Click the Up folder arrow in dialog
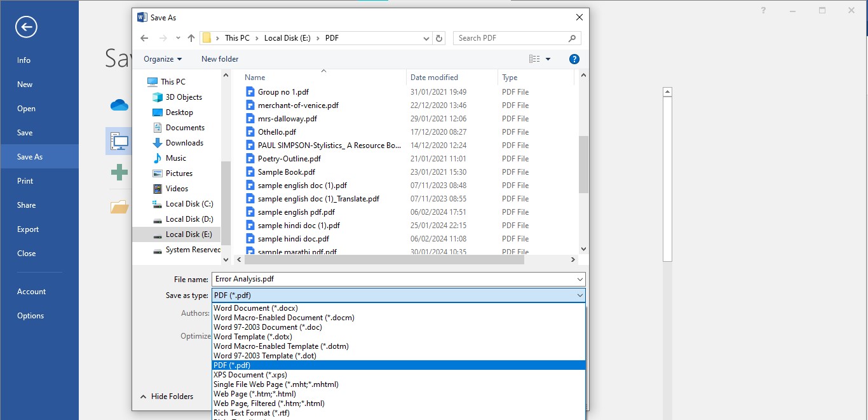Image resolution: width=868 pixels, height=420 pixels. click(191, 38)
